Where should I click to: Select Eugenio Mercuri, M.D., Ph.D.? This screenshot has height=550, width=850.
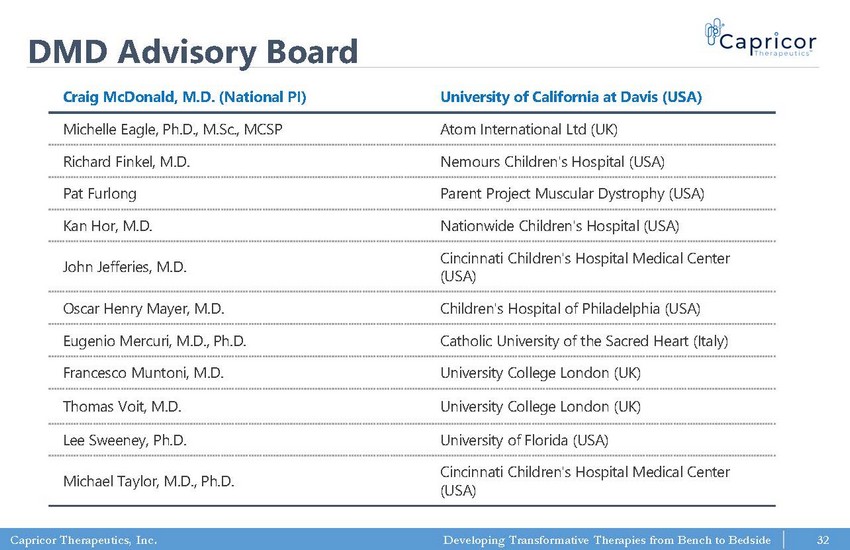(155, 341)
